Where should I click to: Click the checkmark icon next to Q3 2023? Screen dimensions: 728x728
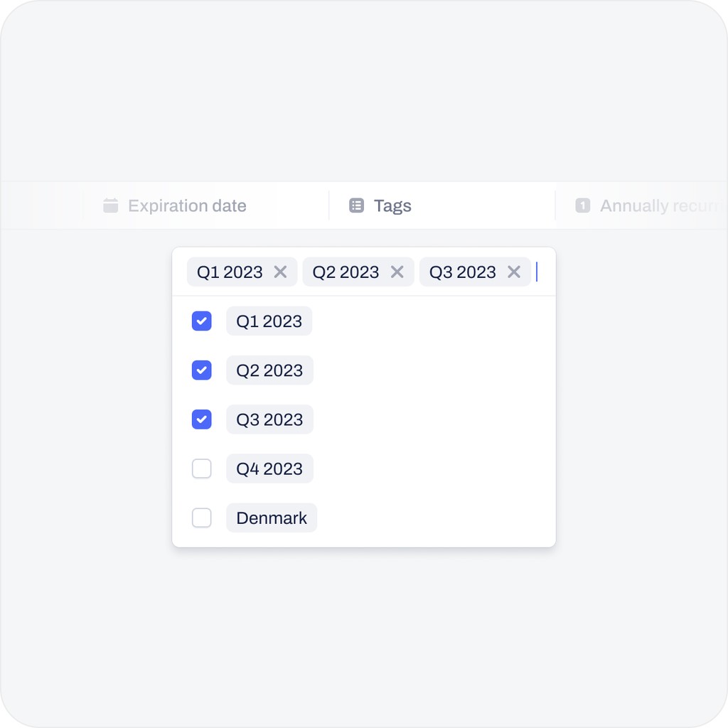201,419
